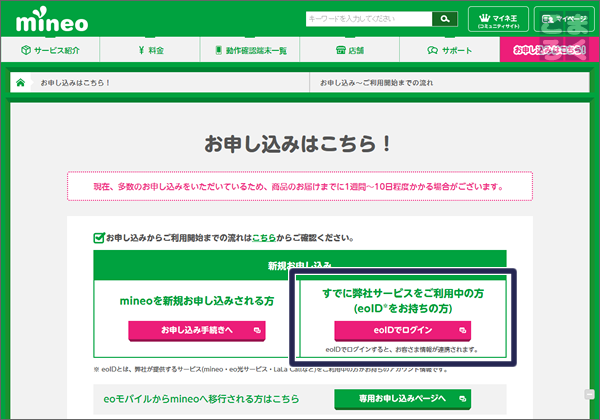Viewport: 600px width, 420px height.
Task: Click the 新規お申し込み section header
Action: click(300, 265)
